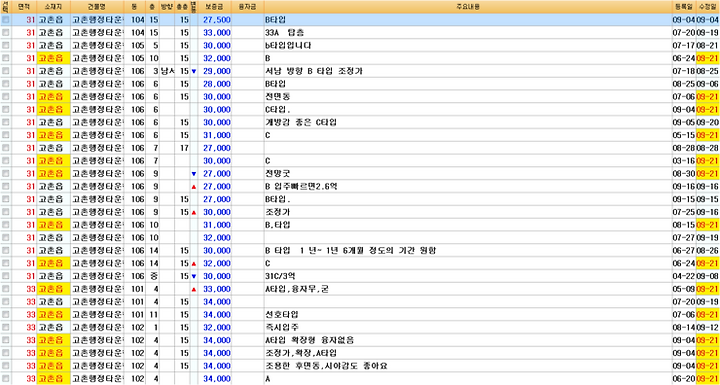Viewport: 720px width, 385px height.
Task: Sort by the 소재지 column header
Action: tap(53, 7)
